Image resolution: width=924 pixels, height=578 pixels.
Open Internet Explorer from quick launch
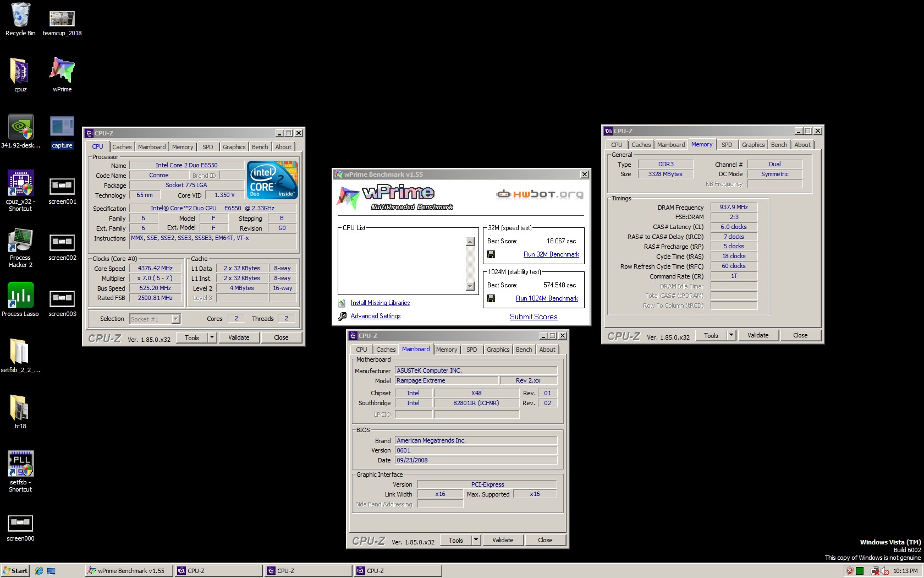click(x=39, y=571)
